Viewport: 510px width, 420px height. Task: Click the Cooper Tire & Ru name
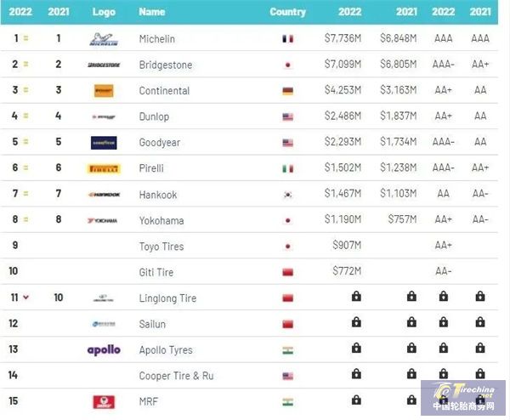(176, 376)
